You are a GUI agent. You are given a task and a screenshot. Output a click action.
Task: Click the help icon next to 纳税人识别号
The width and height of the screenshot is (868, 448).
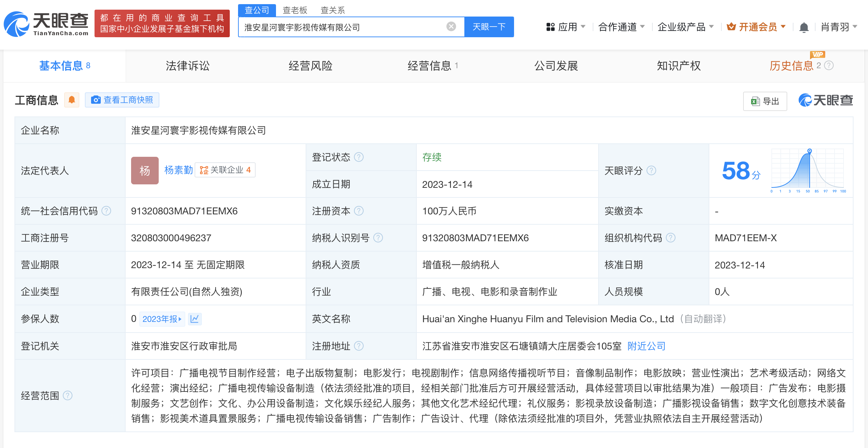point(378,238)
